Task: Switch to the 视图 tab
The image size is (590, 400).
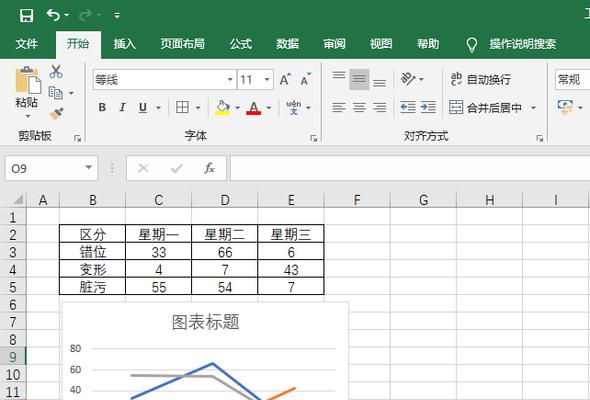Action: point(381,44)
